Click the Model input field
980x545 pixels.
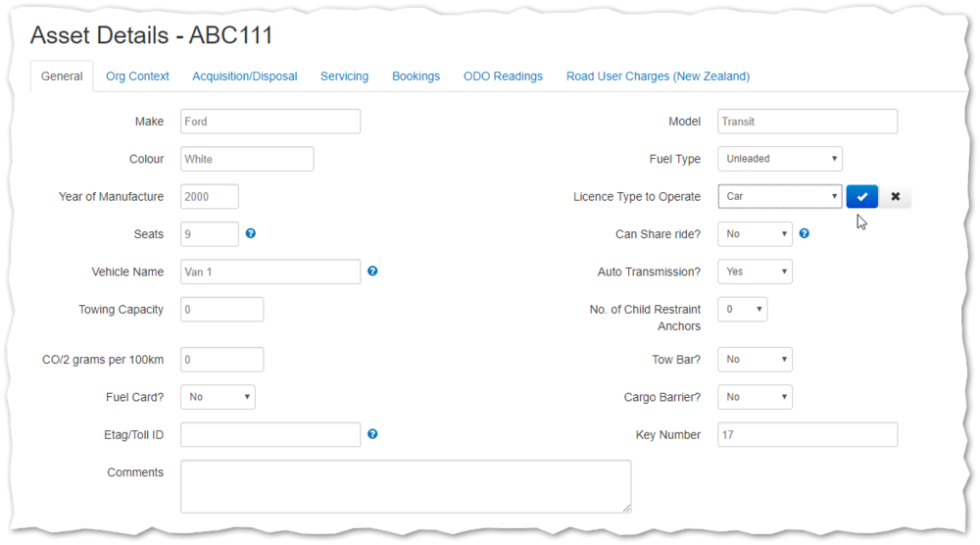click(x=808, y=121)
